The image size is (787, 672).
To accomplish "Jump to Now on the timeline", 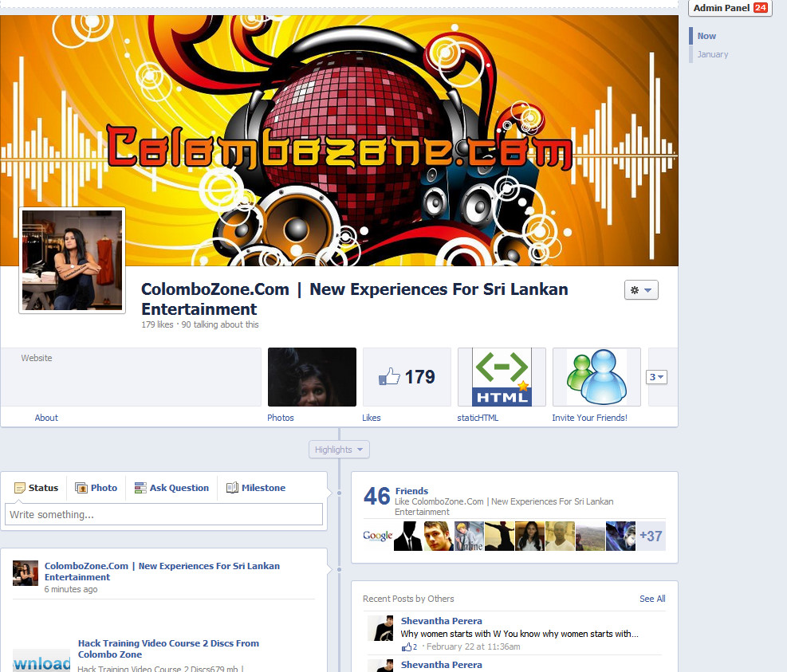I will pyautogui.click(x=706, y=36).
